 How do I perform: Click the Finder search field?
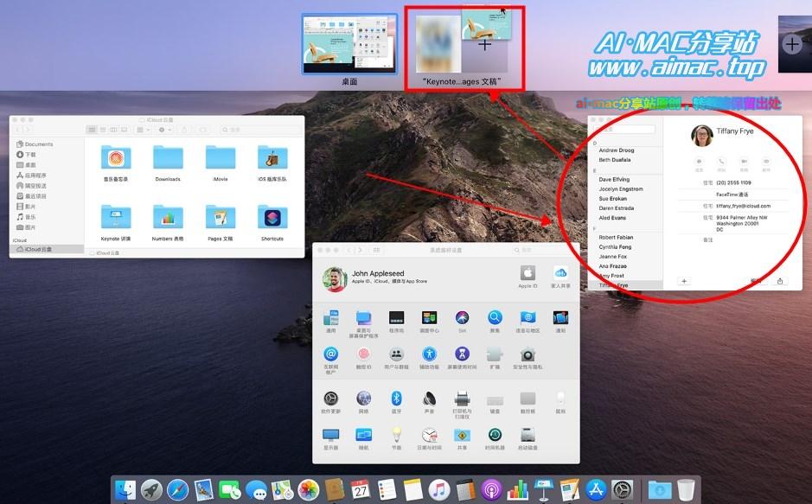tap(259, 130)
